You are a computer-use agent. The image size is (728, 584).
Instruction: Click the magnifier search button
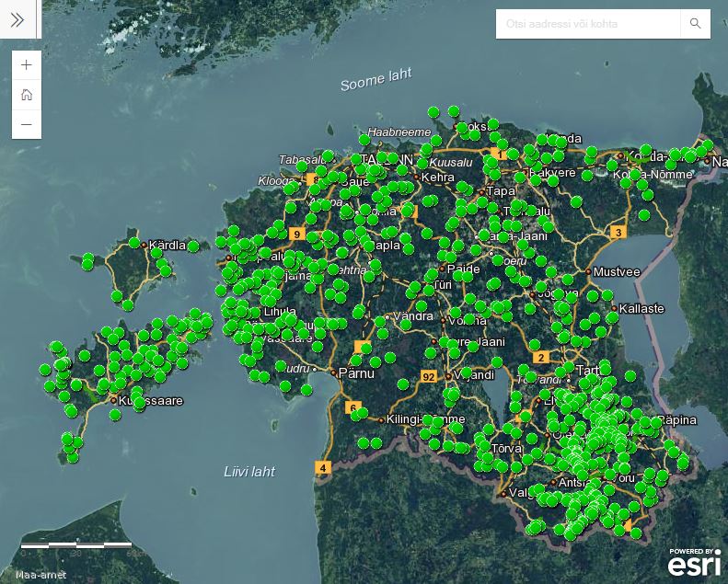click(x=695, y=24)
